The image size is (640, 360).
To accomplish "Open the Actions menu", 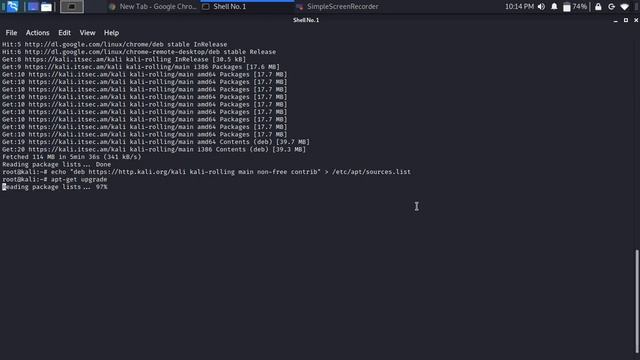I will point(38,33).
